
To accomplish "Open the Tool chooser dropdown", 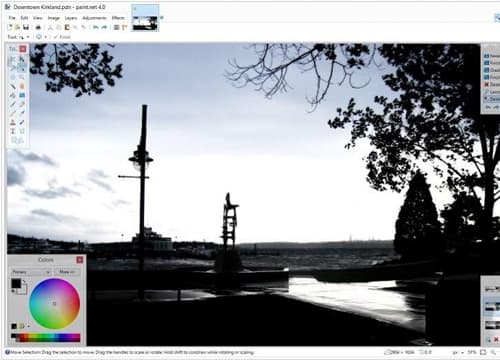I will click(x=24, y=37).
